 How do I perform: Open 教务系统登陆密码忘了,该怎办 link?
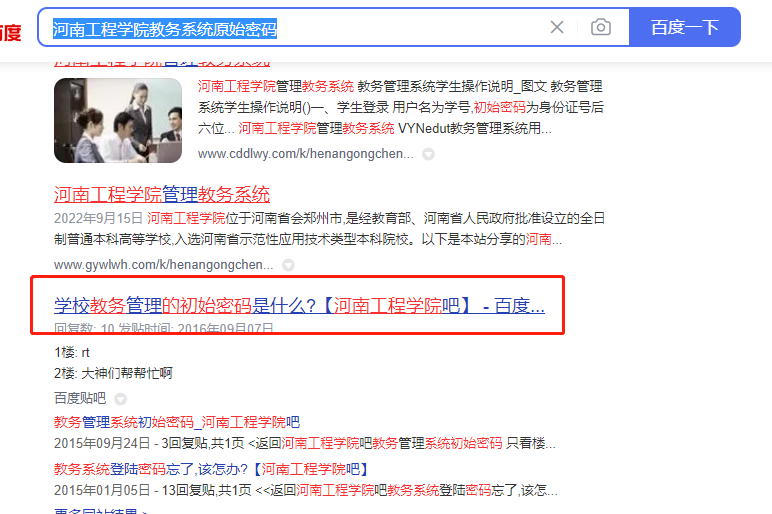point(211,469)
